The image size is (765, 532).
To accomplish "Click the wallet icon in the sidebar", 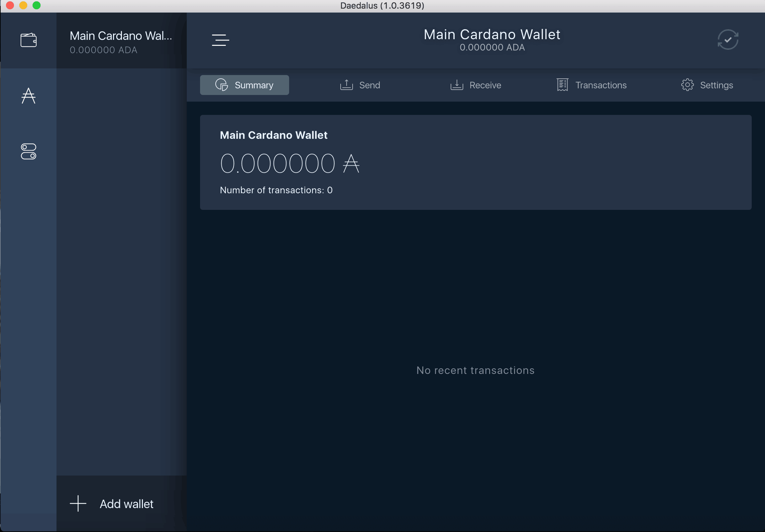I will pos(29,40).
